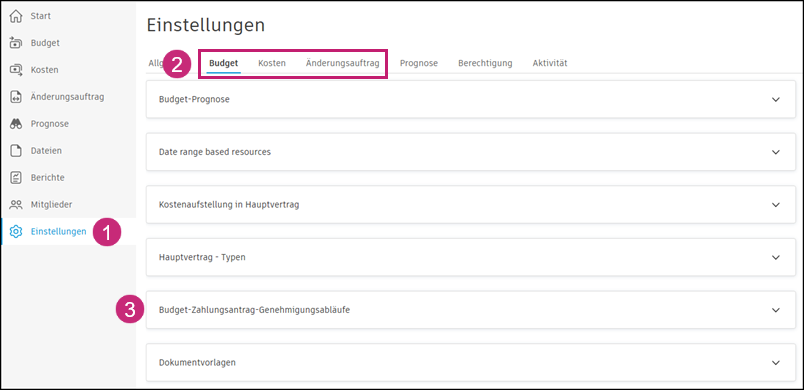Click the Prognose binoculars icon
Viewport: 804px width, 390px height.
click(16, 124)
